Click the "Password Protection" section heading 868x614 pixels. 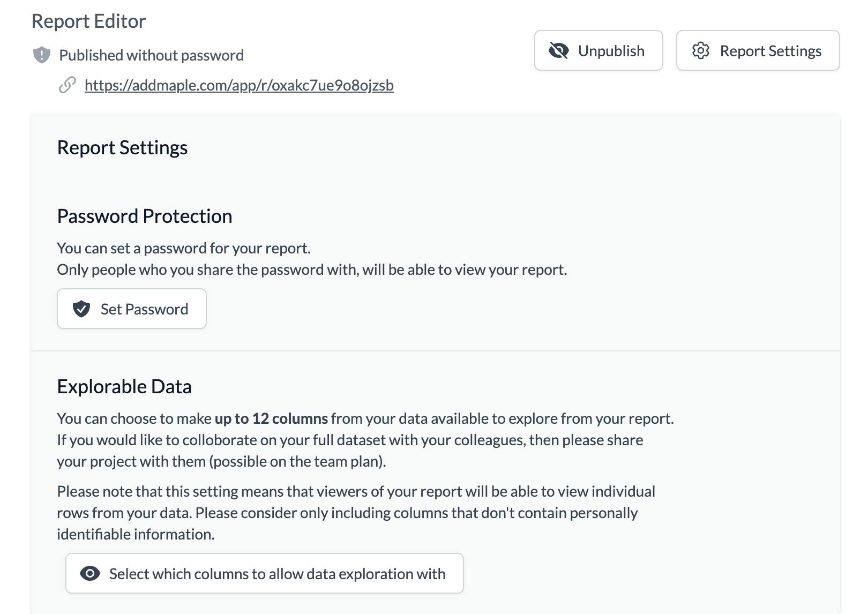[145, 216]
